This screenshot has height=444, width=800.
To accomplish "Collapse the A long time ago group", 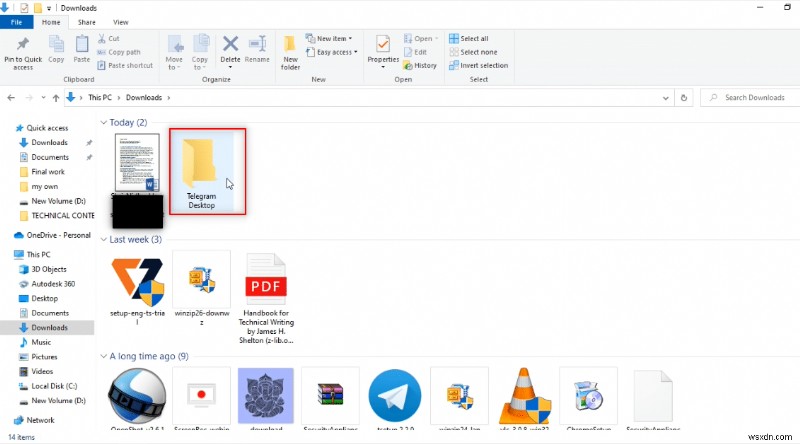I will (104, 356).
